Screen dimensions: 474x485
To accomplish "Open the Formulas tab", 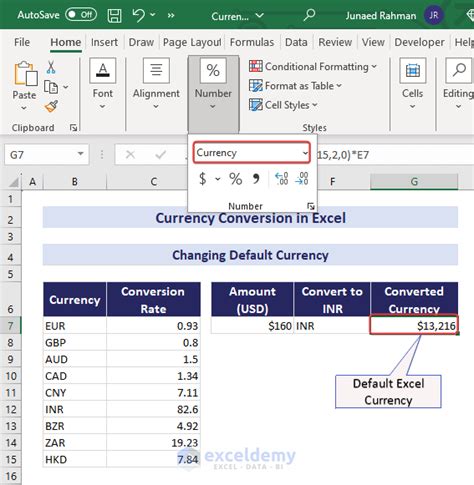I will click(x=252, y=42).
